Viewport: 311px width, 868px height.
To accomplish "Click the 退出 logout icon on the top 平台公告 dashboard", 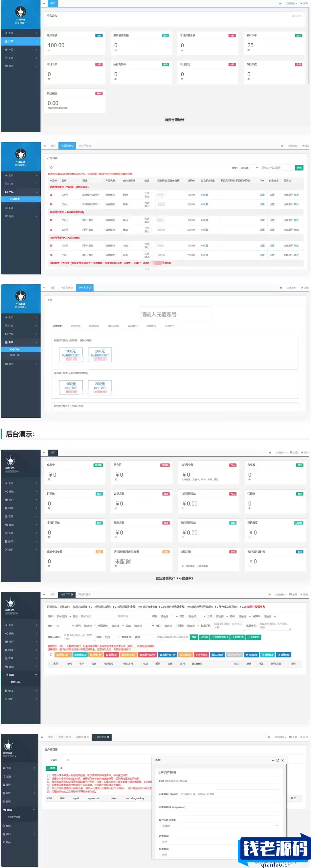I will pyautogui.click(x=301, y=3).
